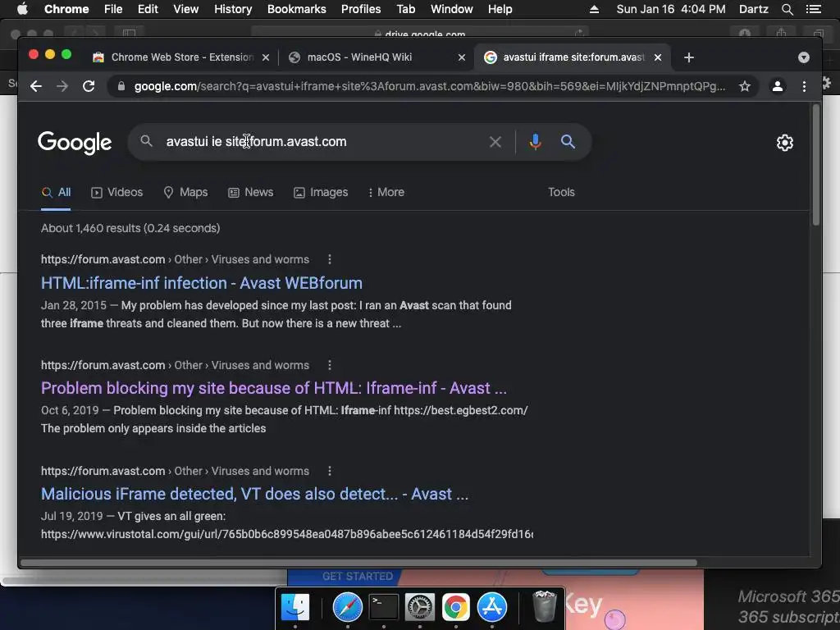Open options for the Malicious iFrame detected result
Image resolution: width=840 pixels, height=630 pixels.
[x=330, y=471]
